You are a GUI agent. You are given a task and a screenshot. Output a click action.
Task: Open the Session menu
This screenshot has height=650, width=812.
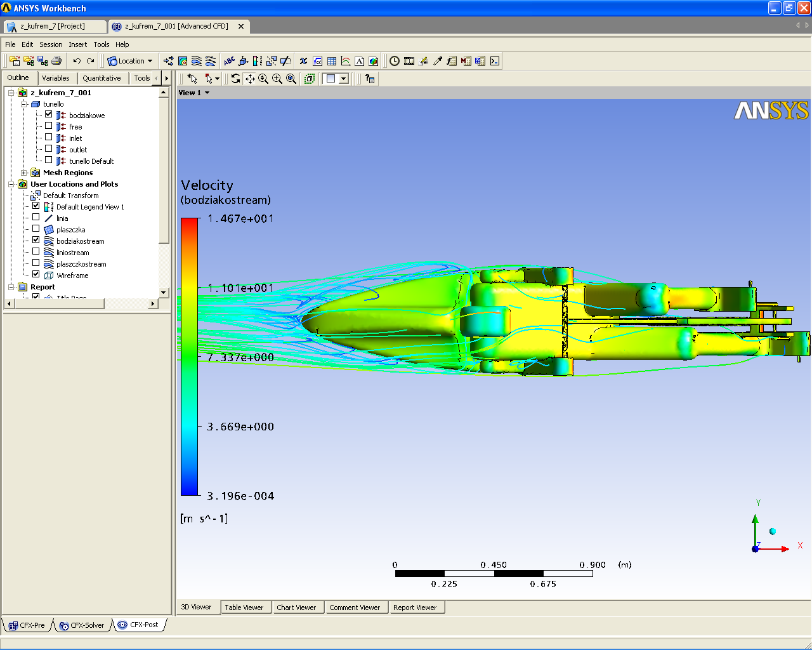point(51,44)
